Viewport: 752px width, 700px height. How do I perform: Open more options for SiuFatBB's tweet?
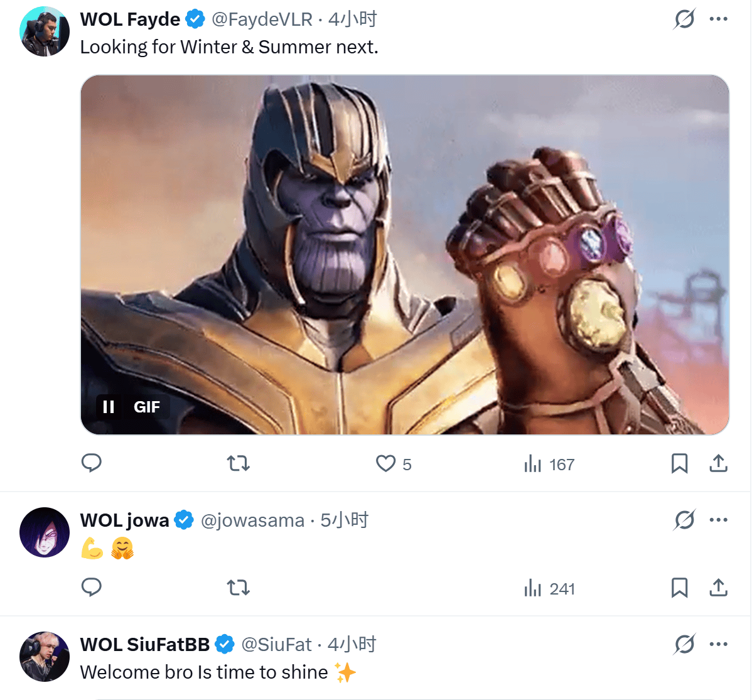(718, 644)
